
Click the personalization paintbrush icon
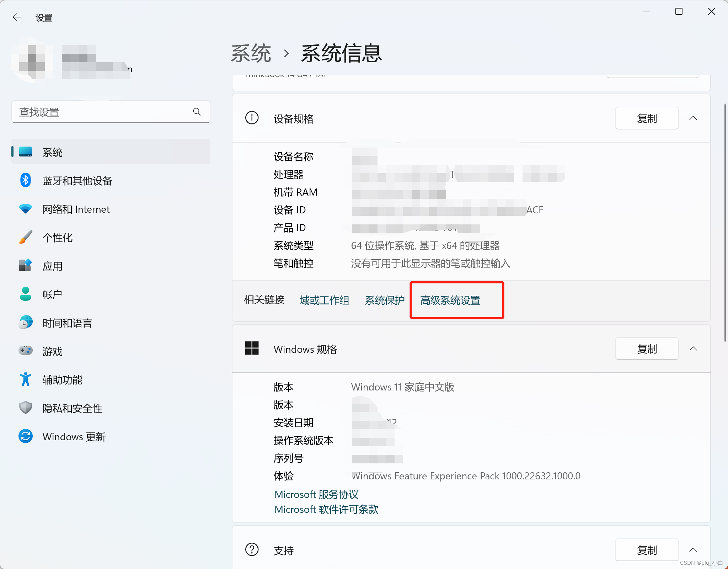click(26, 237)
